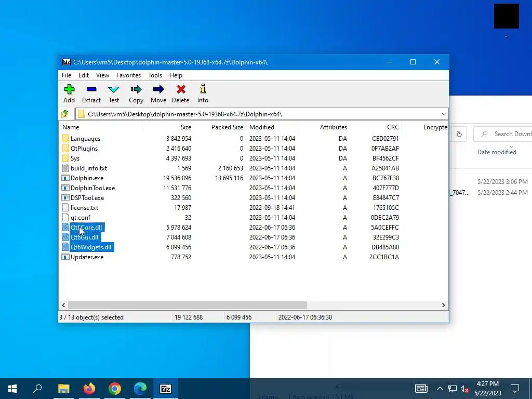This screenshot has height=399, width=532.
Task: Launch Chrome from taskbar
Action: click(x=115, y=389)
